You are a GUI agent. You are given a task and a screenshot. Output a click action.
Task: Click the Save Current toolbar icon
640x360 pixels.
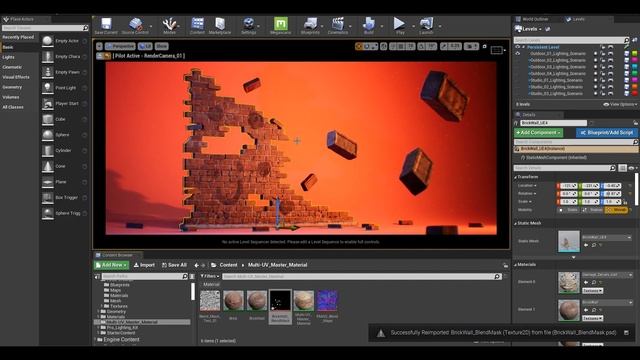pos(106,24)
